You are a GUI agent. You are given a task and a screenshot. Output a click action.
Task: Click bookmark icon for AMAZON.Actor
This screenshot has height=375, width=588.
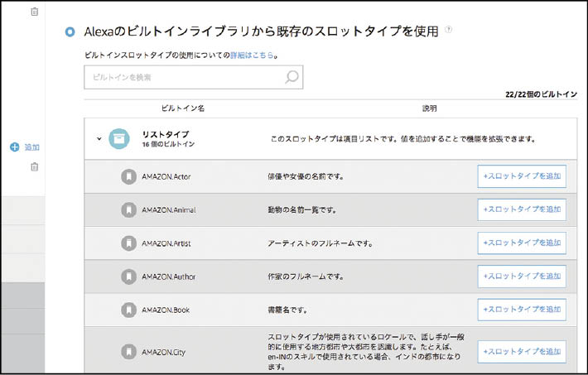[x=128, y=176]
